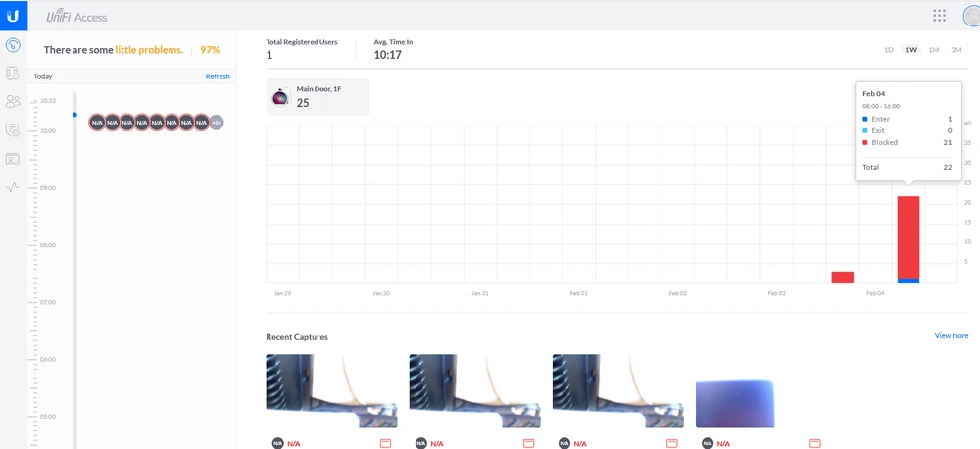Open the first Recent Captures thumbnail
Viewport: 980px width, 449px height.
point(331,391)
